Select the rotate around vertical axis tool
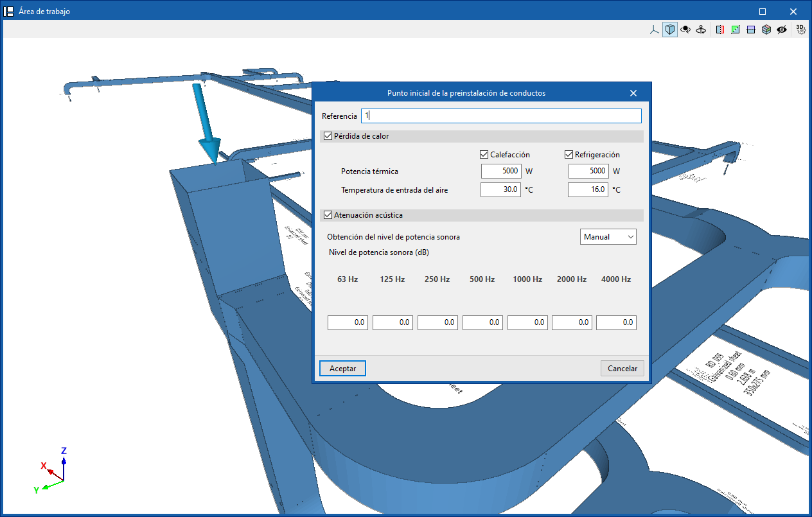The width and height of the screenshot is (812, 517). (701, 30)
